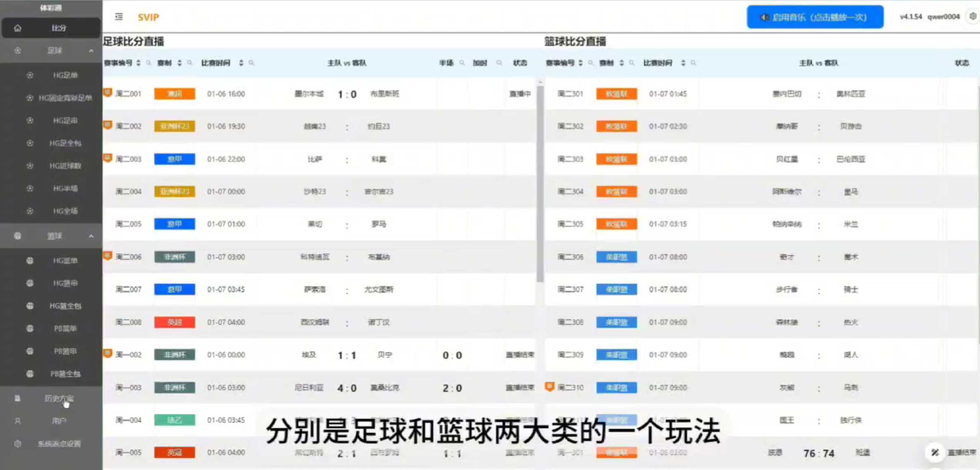Toggle sort on basketball 赛事编号 column
The height and width of the screenshot is (470, 980).
580,63
